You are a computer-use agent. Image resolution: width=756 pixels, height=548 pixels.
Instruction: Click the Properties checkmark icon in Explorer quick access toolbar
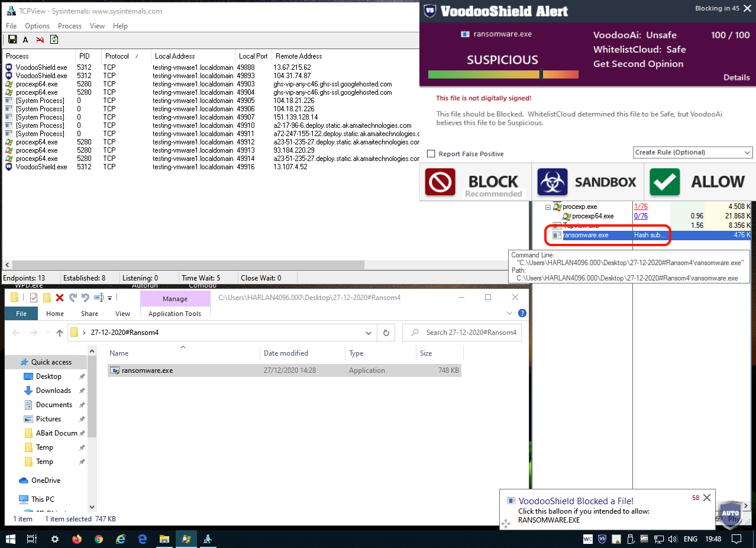(x=34, y=298)
